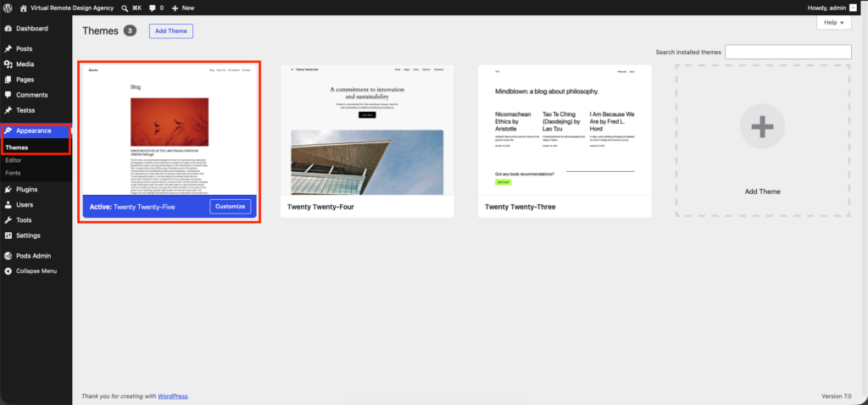Click the large plus circle in Add Theme tile
Image resolution: width=868 pixels, height=405 pixels.
click(762, 126)
